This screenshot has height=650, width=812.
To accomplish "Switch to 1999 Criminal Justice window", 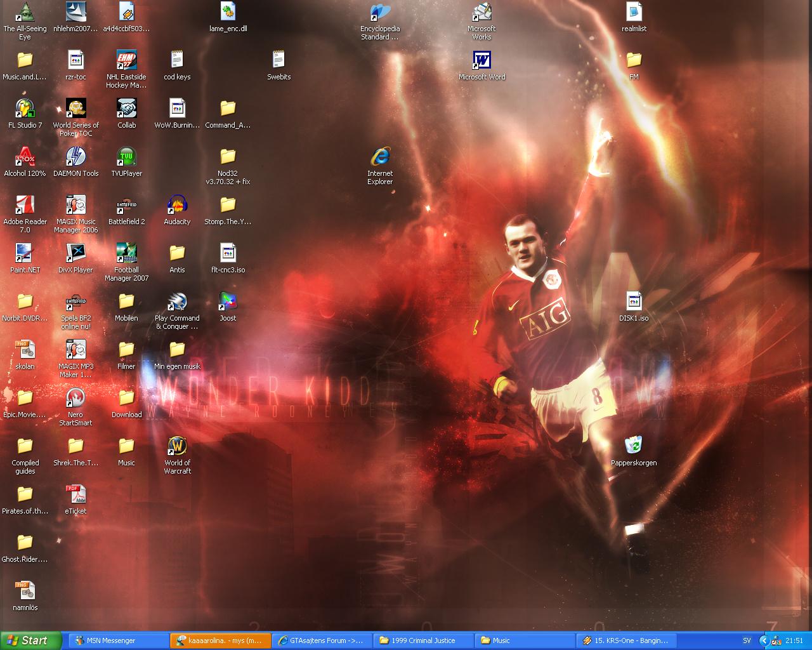I will point(423,640).
